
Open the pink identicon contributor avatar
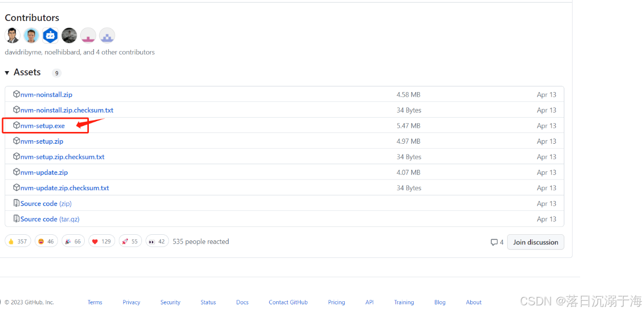pos(88,35)
